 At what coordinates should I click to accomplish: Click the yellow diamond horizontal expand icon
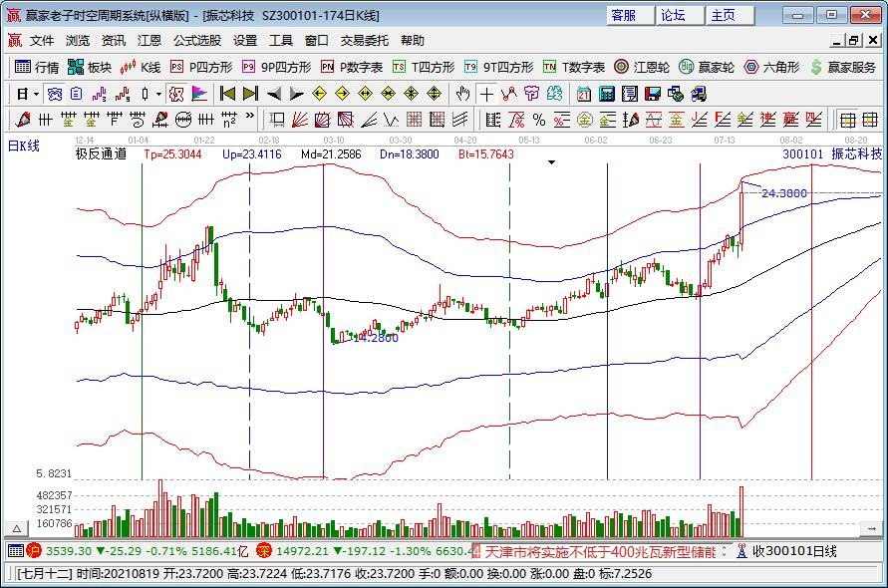point(366,94)
